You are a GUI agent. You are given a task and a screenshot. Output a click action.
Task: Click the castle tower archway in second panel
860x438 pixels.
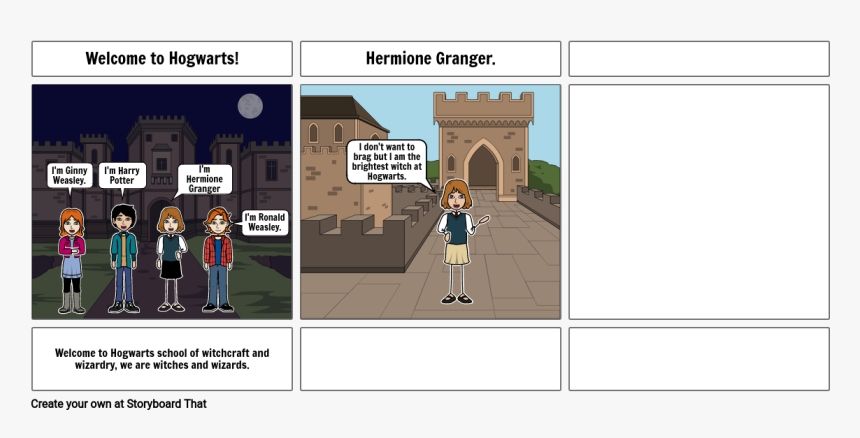[x=483, y=166]
